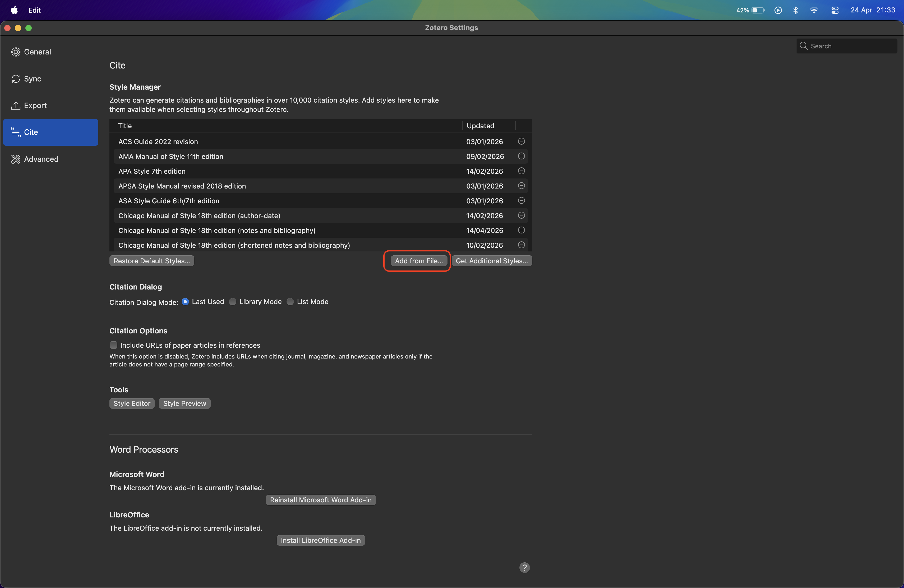
Task: Choose Library Mode radio option
Action: click(x=233, y=302)
